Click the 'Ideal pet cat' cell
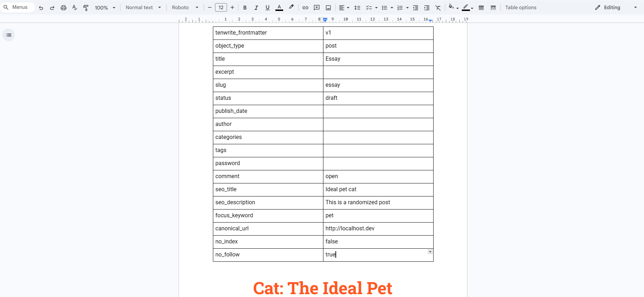644x297 pixels. click(x=378, y=189)
